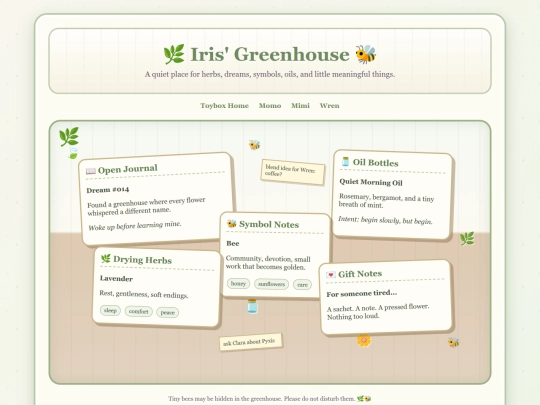Click the small leaf under the corner herb sprig

pyautogui.click(x=73, y=153)
